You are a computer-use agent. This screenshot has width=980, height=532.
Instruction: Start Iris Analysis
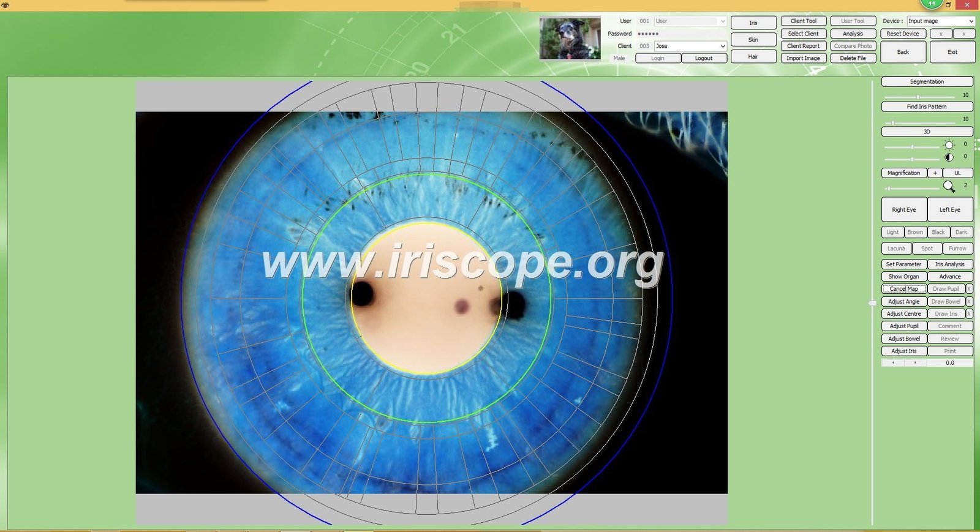tap(950, 264)
